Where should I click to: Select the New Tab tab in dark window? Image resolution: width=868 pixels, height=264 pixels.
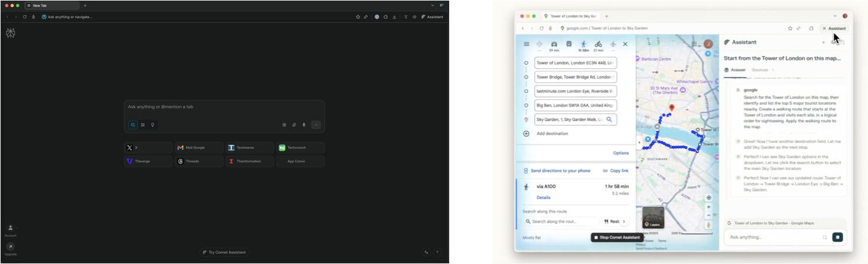point(51,5)
